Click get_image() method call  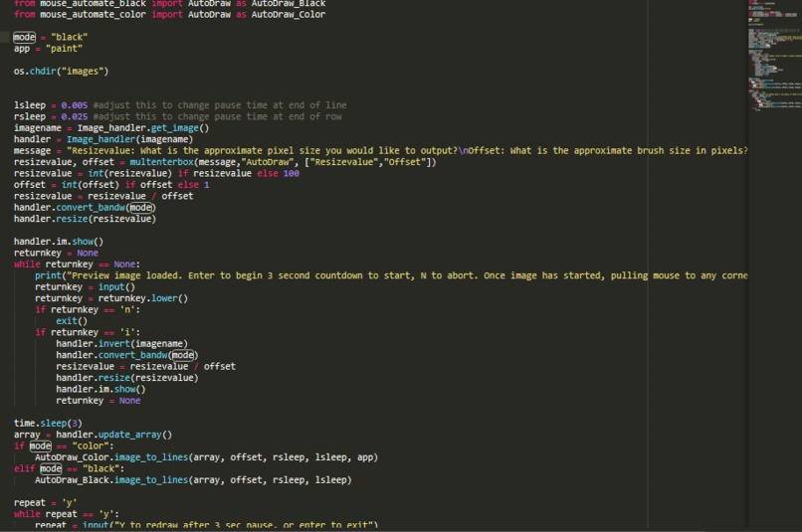(x=180, y=127)
